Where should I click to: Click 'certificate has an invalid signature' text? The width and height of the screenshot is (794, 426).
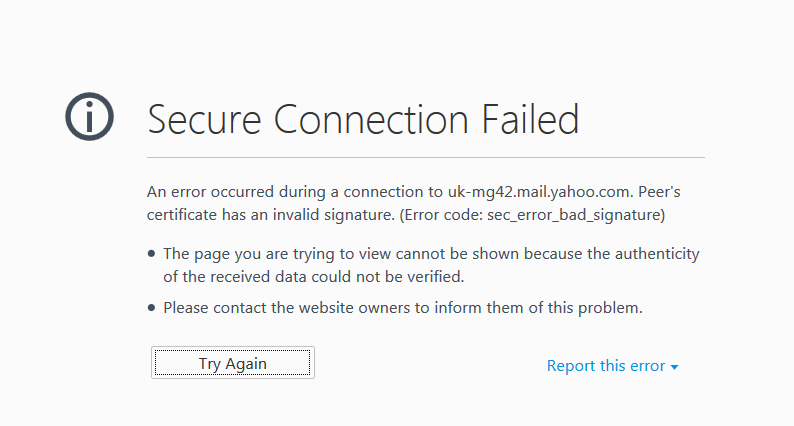[x=269, y=215]
